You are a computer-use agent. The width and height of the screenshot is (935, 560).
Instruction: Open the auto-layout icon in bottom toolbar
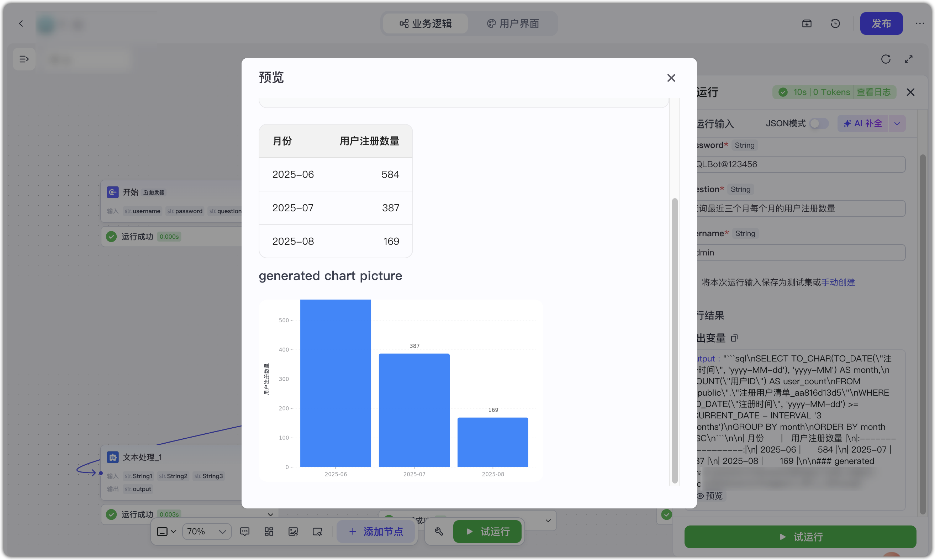pyautogui.click(x=269, y=531)
